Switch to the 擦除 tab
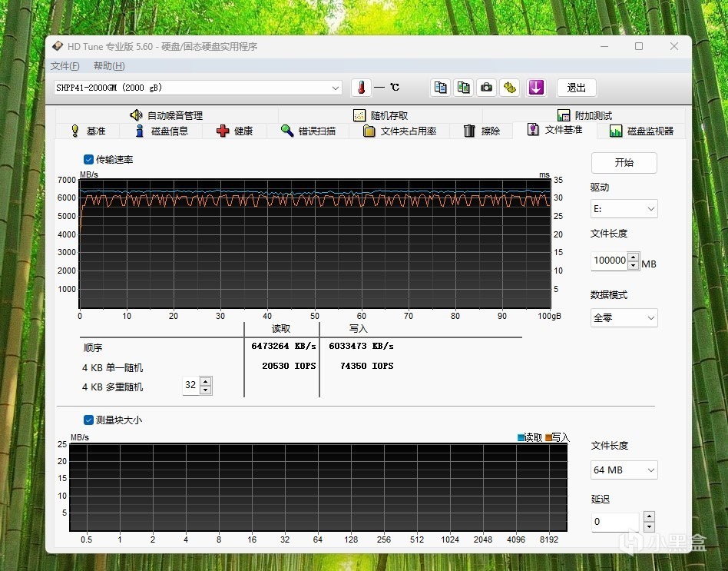This screenshot has height=571, width=728. [481, 131]
